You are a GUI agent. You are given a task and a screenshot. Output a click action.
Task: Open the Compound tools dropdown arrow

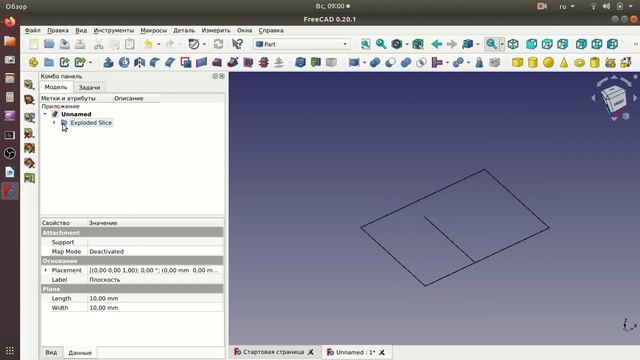tap(364, 63)
